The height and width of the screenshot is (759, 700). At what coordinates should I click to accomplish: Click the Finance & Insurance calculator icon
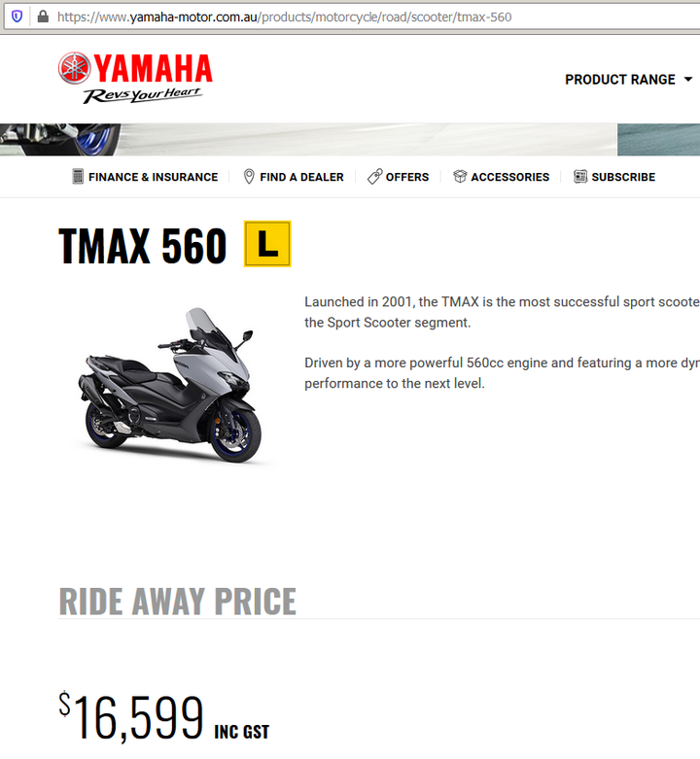(78, 177)
